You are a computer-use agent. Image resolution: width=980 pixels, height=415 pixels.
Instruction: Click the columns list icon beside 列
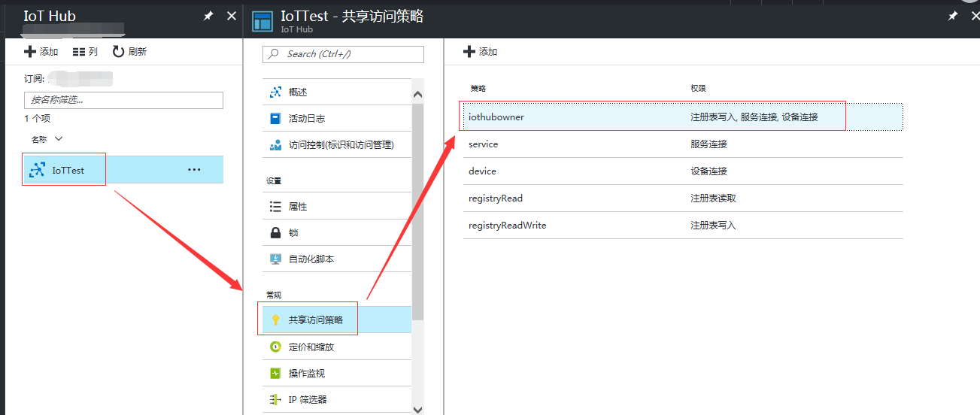79,52
